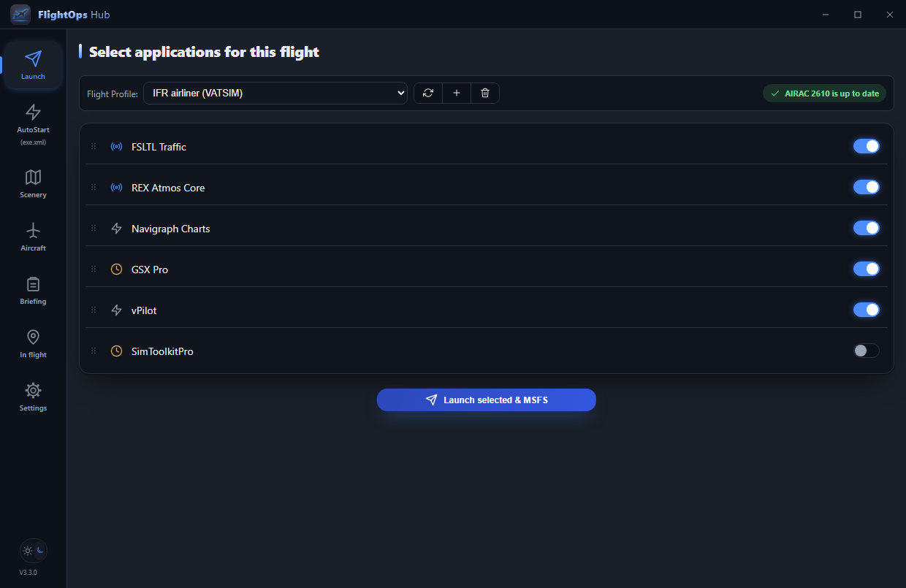The width and height of the screenshot is (906, 588).
Task: Close the FlightOps Hub window
Action: pyautogui.click(x=889, y=15)
